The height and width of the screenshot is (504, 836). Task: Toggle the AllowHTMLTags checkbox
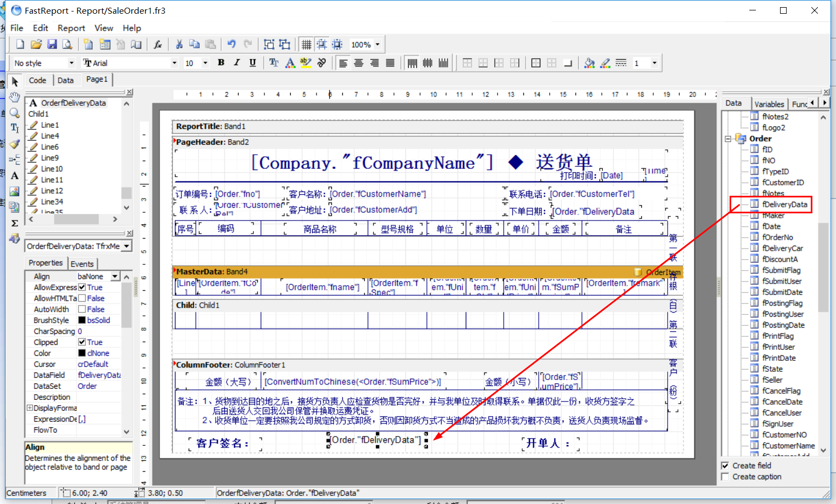(x=82, y=298)
